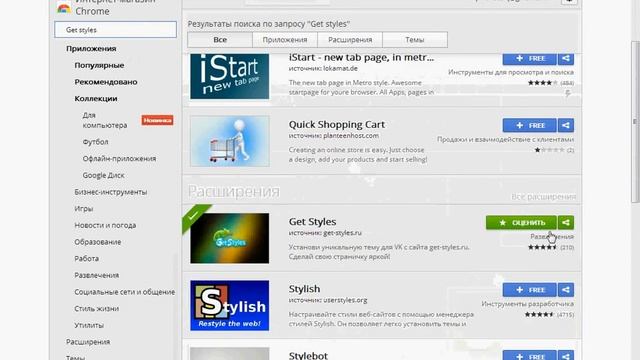Add iStart app with FREE button
This screenshot has width=640, height=360.
pyautogui.click(x=530, y=59)
